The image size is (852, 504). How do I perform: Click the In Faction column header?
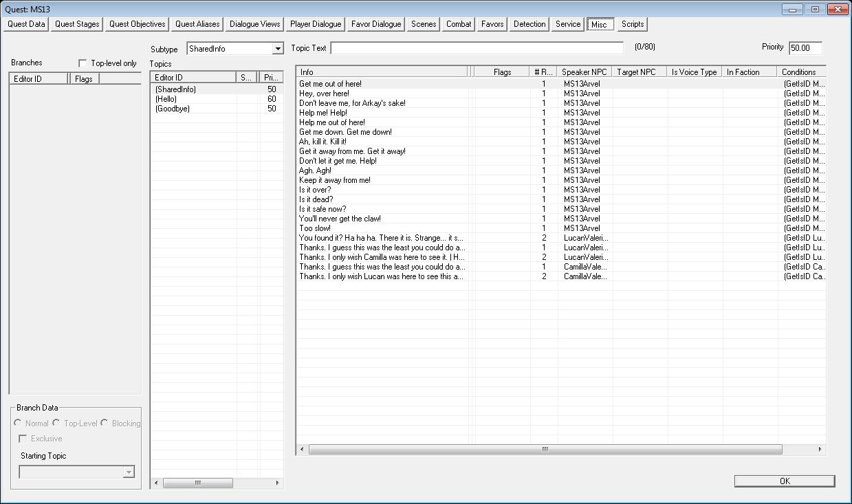point(750,72)
